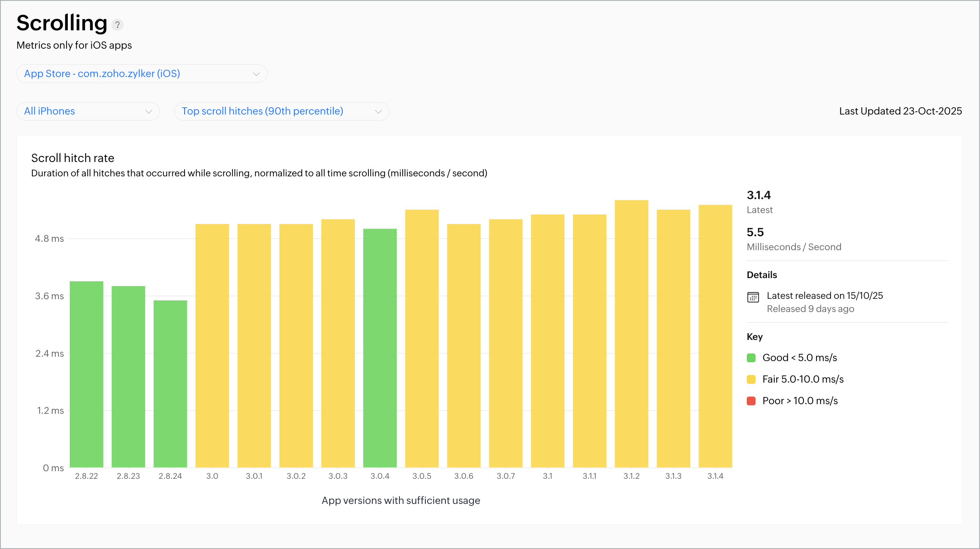Image resolution: width=980 pixels, height=549 pixels.
Task: Click the calendar icon under Details
Action: coord(753,297)
